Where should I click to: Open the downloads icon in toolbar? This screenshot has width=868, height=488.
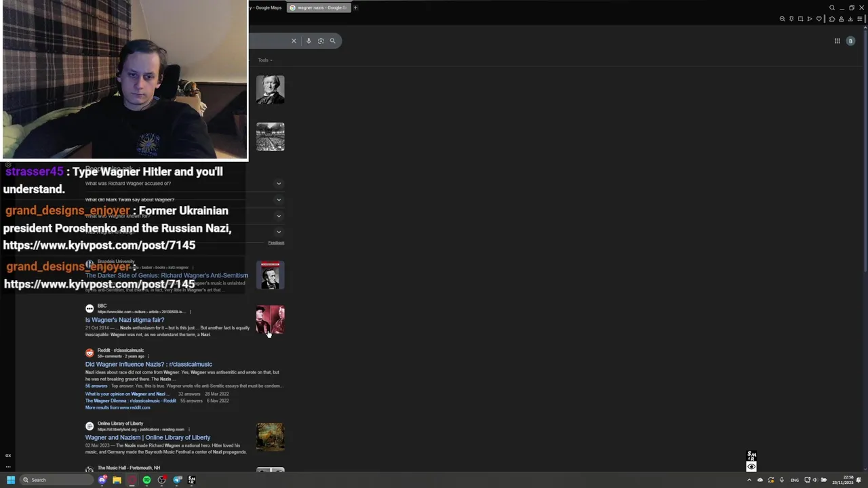tap(850, 19)
